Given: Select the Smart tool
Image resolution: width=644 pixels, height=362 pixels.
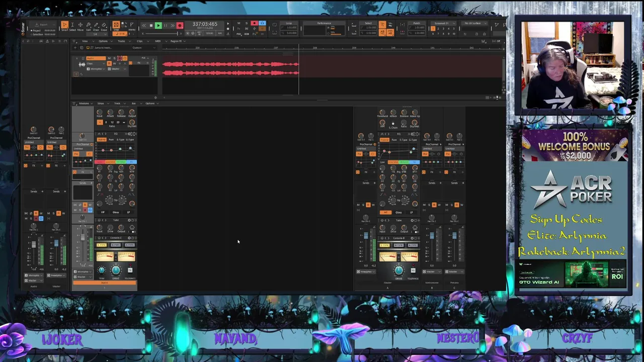Looking at the screenshot, I should [x=65, y=26].
